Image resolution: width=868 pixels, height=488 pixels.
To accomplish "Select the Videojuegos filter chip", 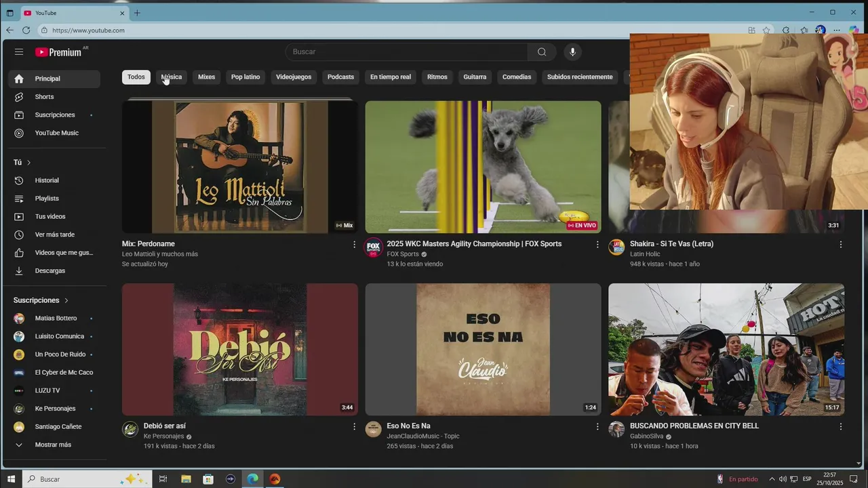I will click(294, 77).
